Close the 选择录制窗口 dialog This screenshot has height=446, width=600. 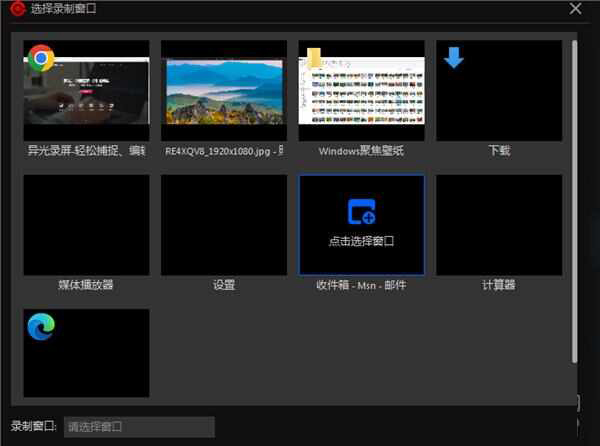[575, 9]
